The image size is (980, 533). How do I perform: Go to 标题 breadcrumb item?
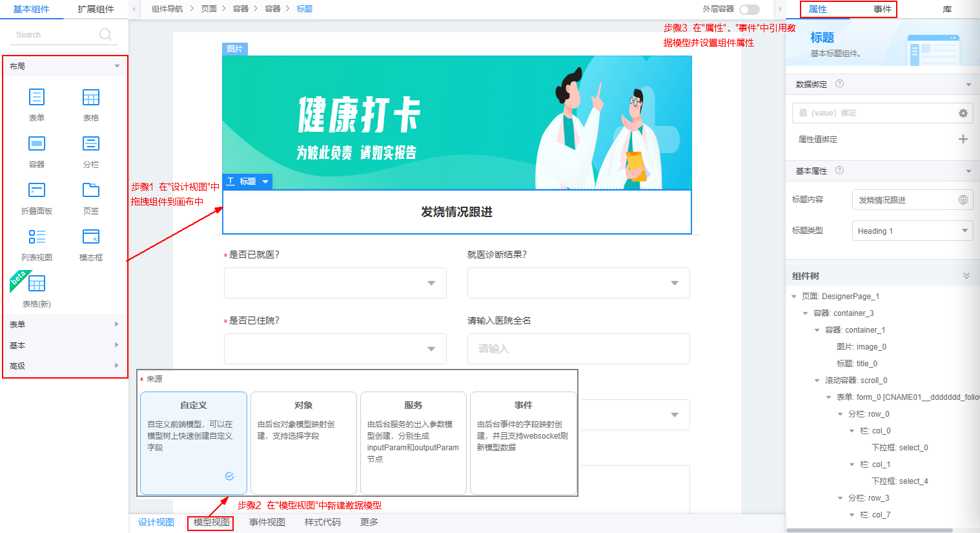tap(305, 9)
